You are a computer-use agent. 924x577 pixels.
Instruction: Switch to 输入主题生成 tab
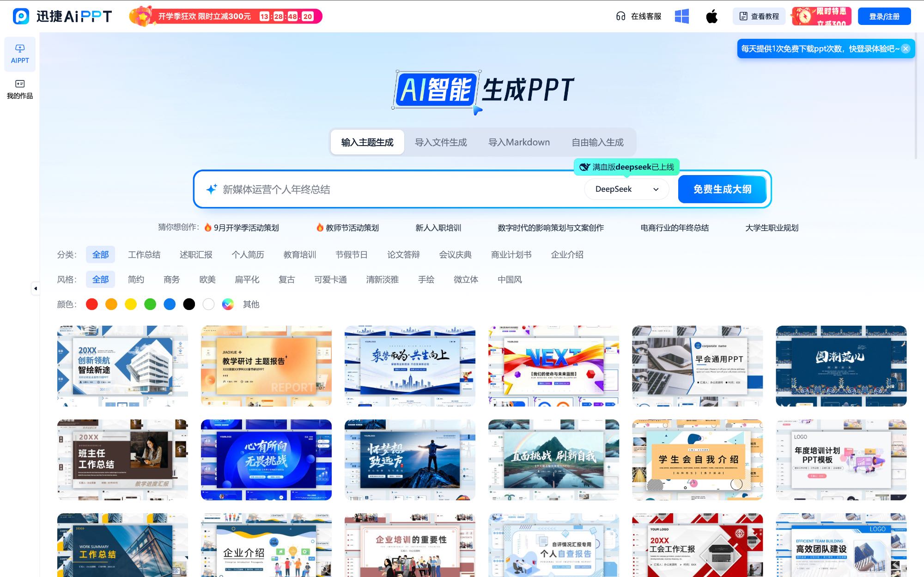367,142
